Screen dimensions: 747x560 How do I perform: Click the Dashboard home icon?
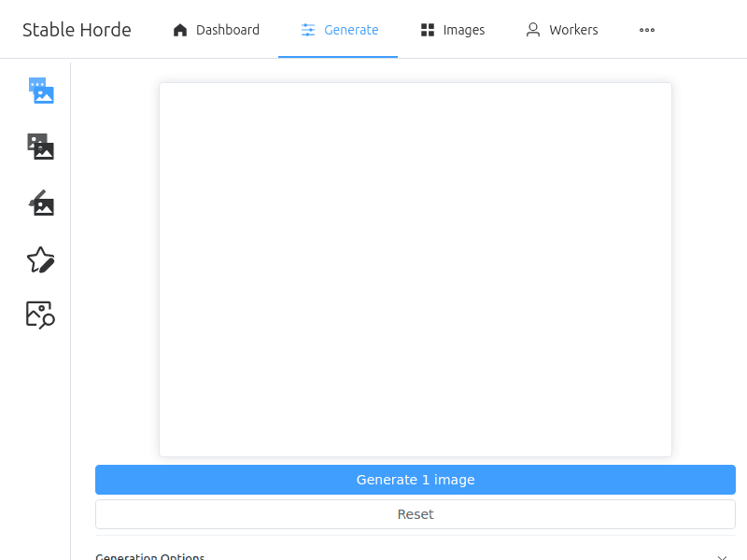click(180, 30)
